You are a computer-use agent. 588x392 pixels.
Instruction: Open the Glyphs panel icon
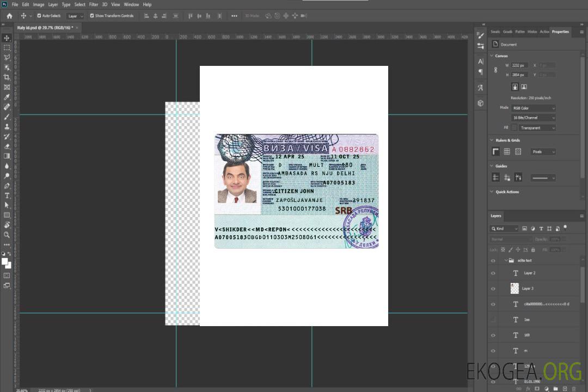pyautogui.click(x=481, y=88)
